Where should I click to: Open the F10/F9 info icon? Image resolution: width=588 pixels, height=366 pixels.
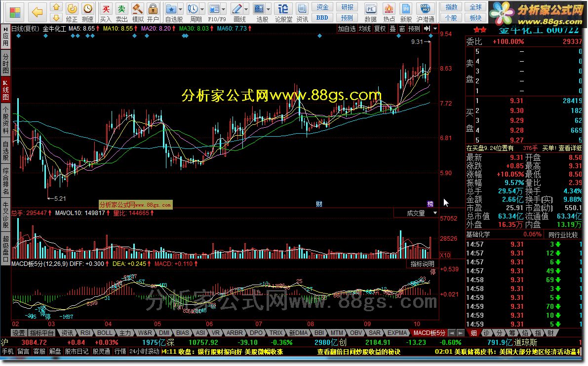point(214,8)
